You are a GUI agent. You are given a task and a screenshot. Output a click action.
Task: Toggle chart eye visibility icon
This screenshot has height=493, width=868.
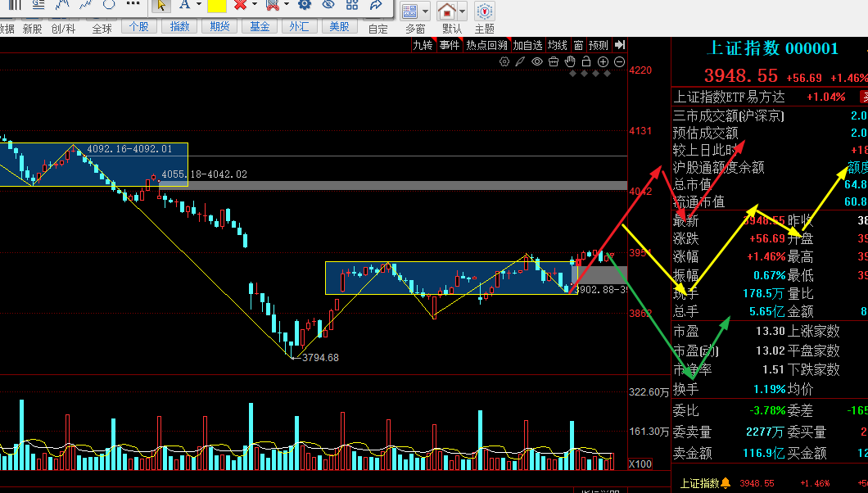pyautogui.click(x=537, y=62)
